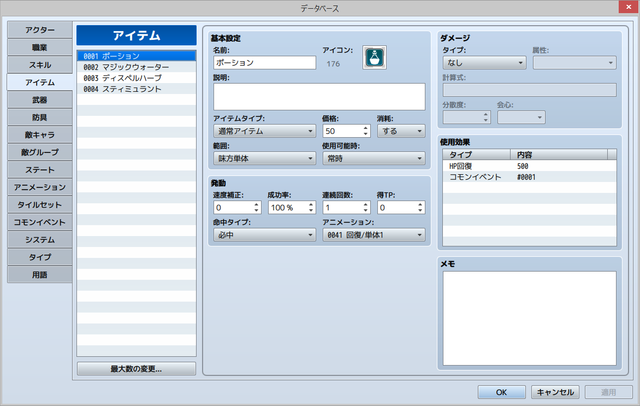Open the アニメーション tab
This screenshot has height=406, width=640.
(40, 187)
